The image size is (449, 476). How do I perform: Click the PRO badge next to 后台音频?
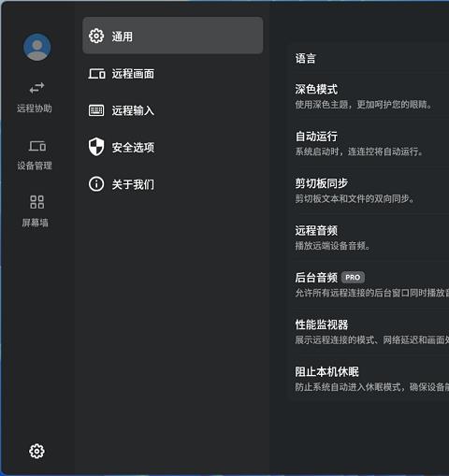pos(353,278)
